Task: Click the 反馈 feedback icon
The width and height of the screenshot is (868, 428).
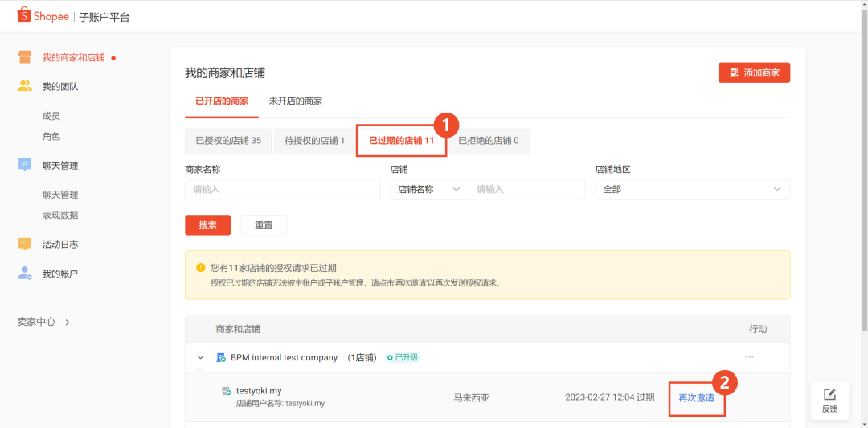Action: click(830, 394)
